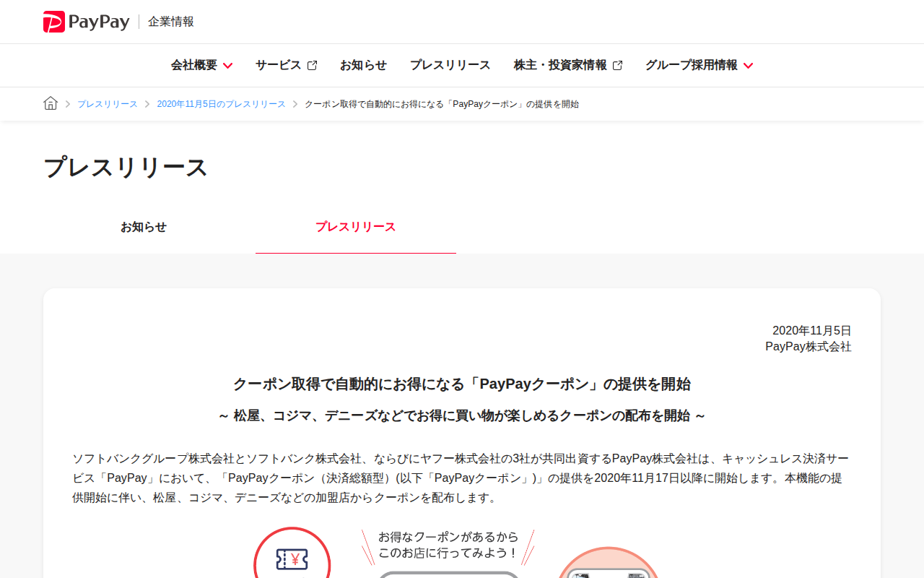Viewport: 924px width, 578px height.
Task: Switch to the お知らせ tab
Action: click(x=144, y=227)
